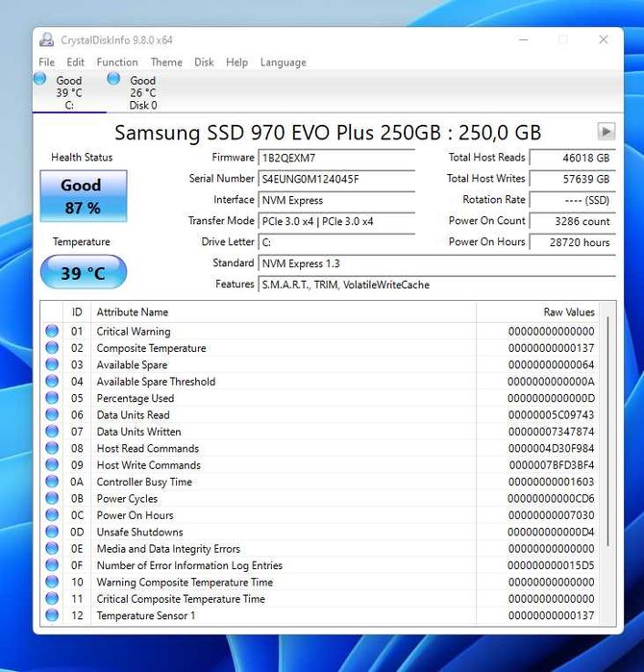Click the status orb for Critical Warning
Screen dimensions: 644x672
(x=52, y=331)
